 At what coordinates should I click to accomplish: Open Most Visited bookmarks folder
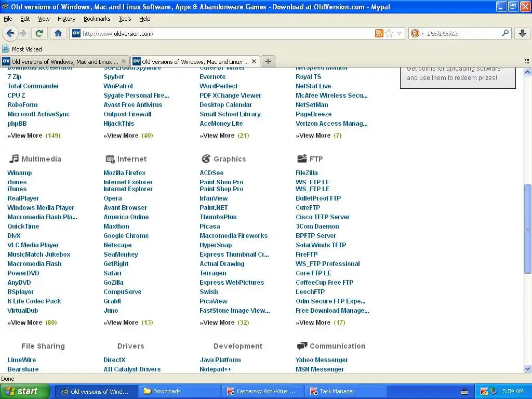point(22,49)
